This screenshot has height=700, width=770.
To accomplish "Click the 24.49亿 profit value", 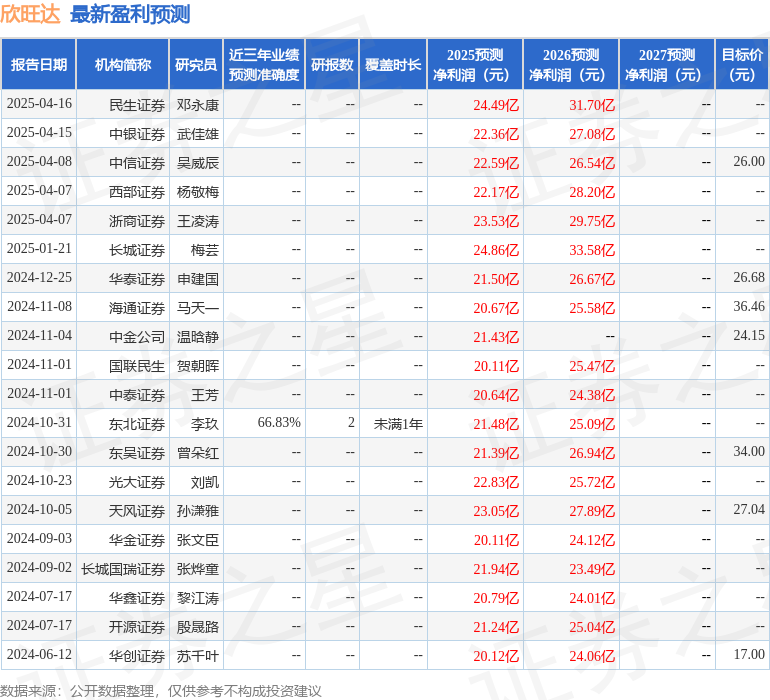I will (496, 105).
